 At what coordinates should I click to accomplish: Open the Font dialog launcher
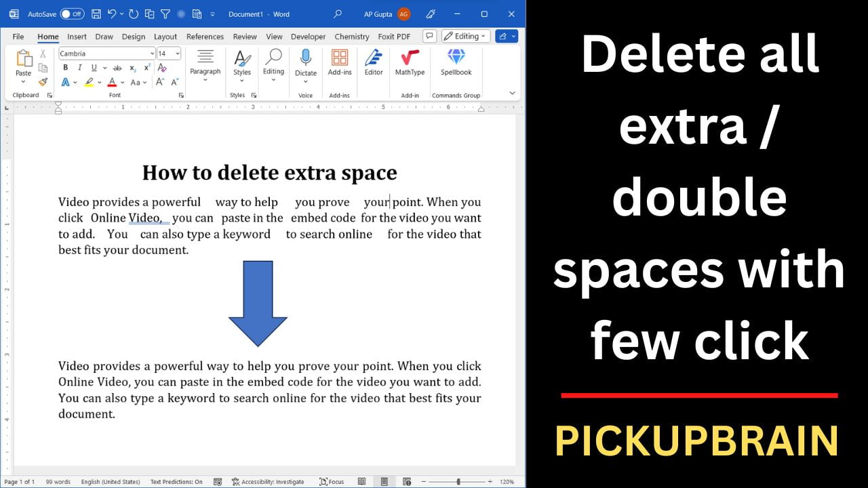pyautogui.click(x=181, y=95)
